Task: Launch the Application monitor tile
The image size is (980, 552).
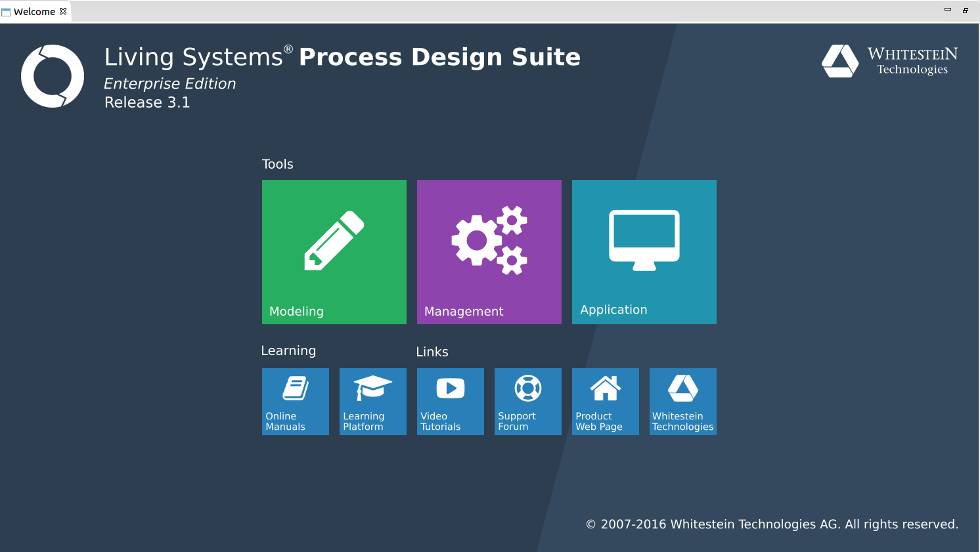Action: 644,252
